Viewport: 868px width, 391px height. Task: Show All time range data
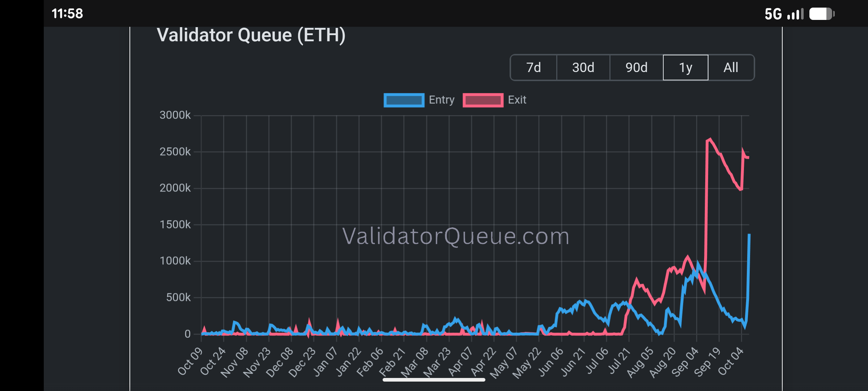point(731,68)
